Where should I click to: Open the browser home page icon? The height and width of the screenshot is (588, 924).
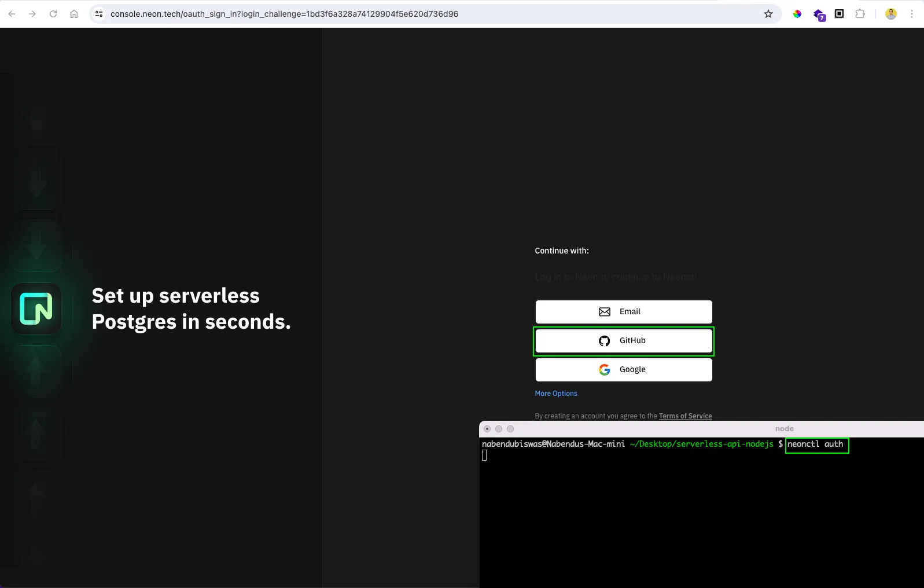[74, 14]
